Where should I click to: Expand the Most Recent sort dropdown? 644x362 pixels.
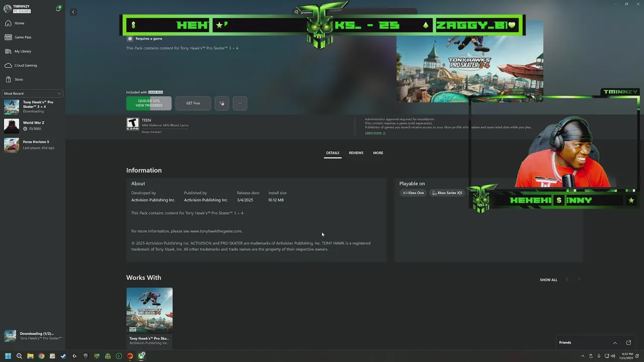pyautogui.click(x=32, y=94)
